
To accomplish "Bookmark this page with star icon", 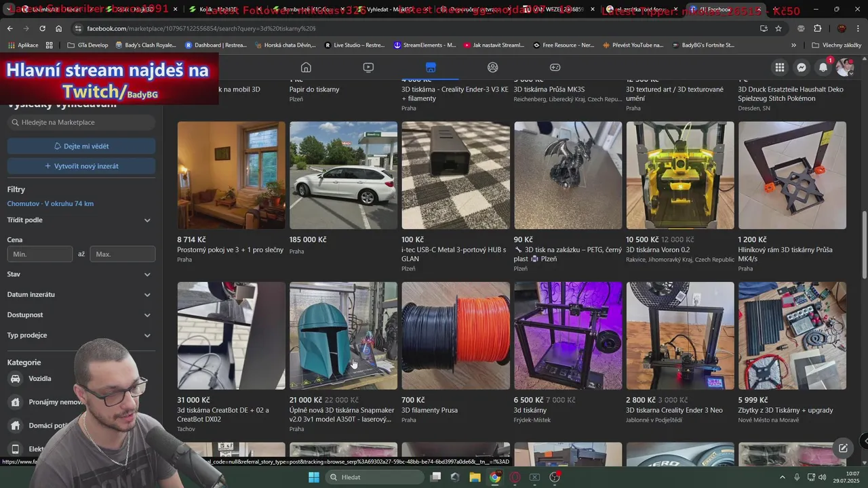I will pos(778,28).
